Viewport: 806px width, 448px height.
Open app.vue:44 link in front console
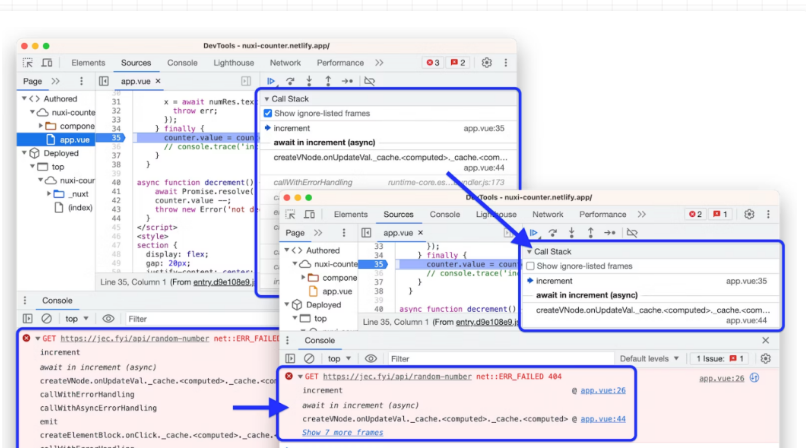(x=603, y=419)
